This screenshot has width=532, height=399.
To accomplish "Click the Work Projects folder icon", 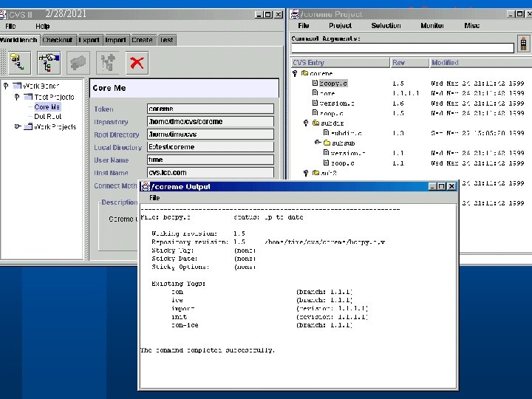I will 29,126.
